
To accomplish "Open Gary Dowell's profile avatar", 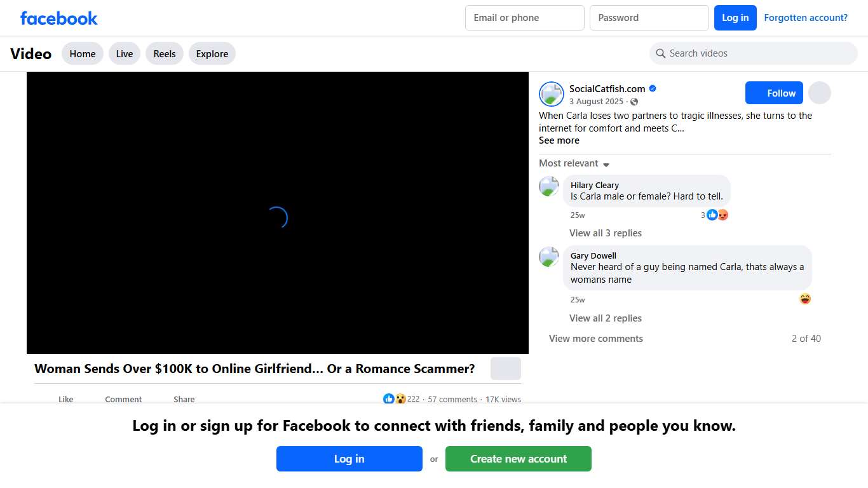I will 549,257.
